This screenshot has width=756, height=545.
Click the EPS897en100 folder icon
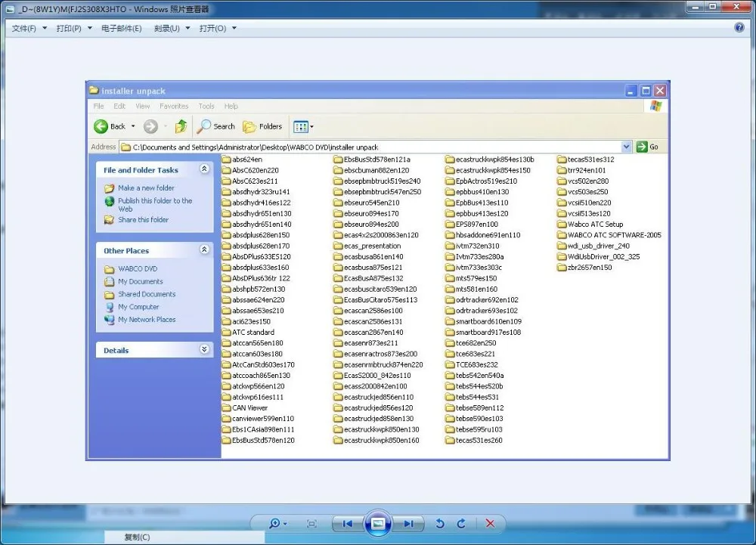coord(450,224)
